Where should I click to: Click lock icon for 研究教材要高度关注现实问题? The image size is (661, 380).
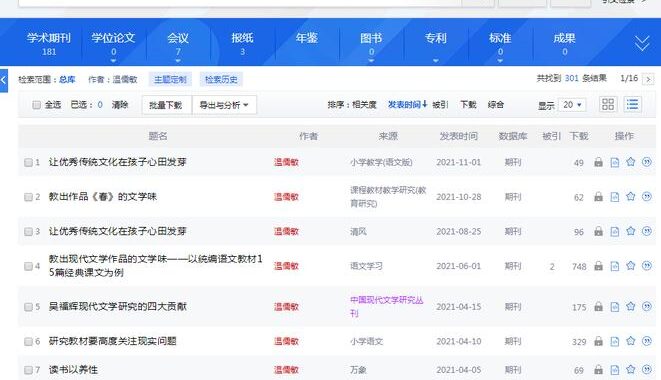pyautogui.click(x=598, y=341)
